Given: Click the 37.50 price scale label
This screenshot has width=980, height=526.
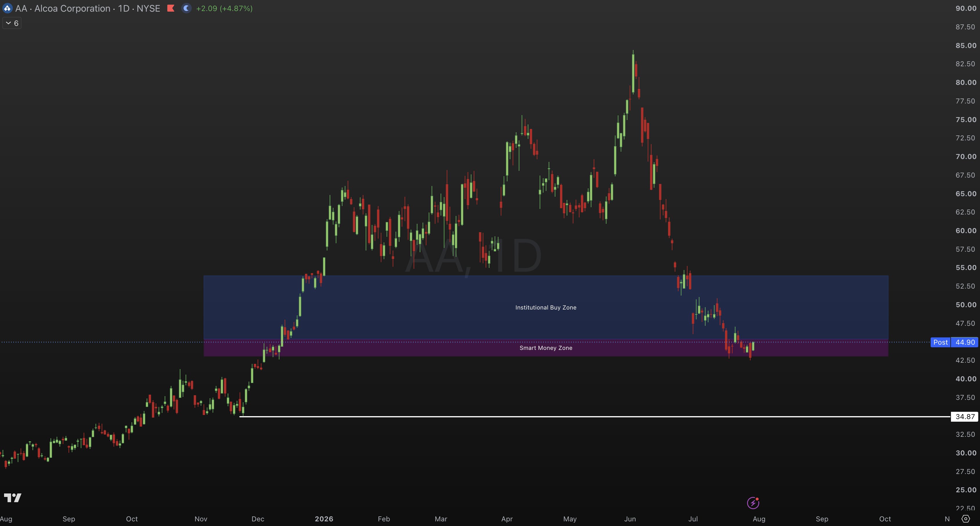Looking at the screenshot, I should tap(965, 397).
